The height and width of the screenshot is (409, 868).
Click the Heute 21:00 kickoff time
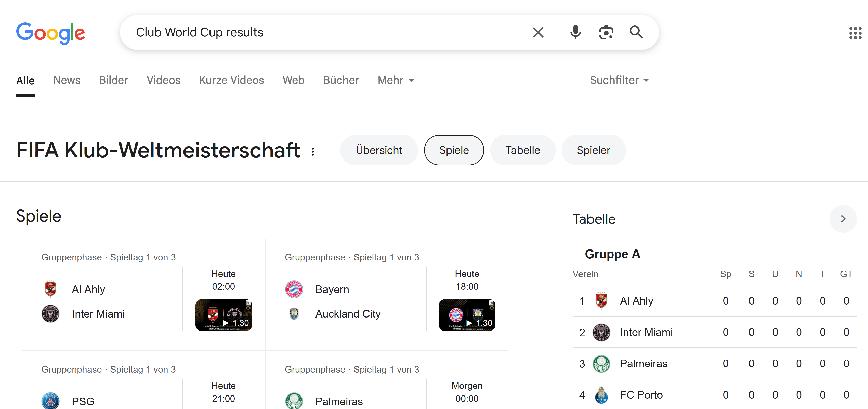pyautogui.click(x=223, y=392)
